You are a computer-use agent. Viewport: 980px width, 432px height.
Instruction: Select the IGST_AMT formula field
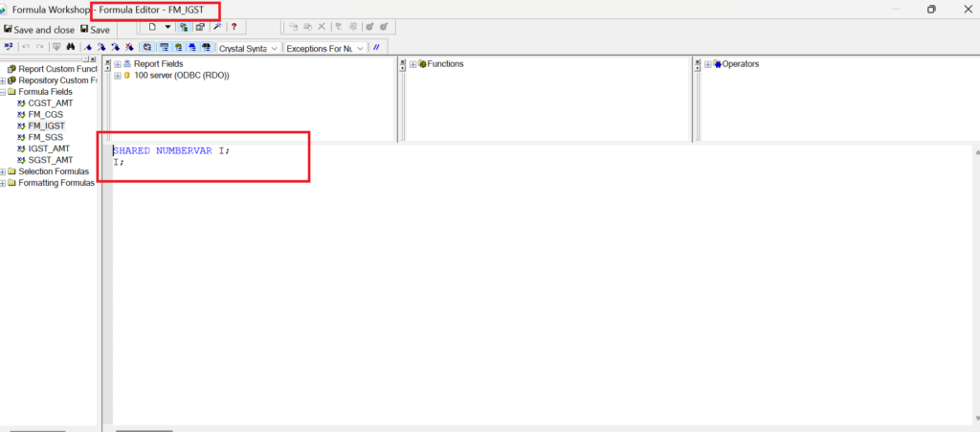48,149
